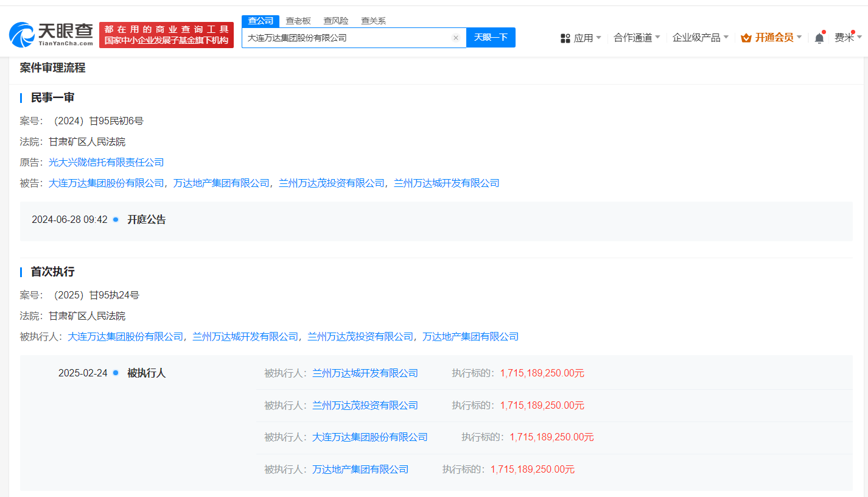Switch to the 查老板 tab
Viewport: 868px width, 497px height.
click(298, 21)
